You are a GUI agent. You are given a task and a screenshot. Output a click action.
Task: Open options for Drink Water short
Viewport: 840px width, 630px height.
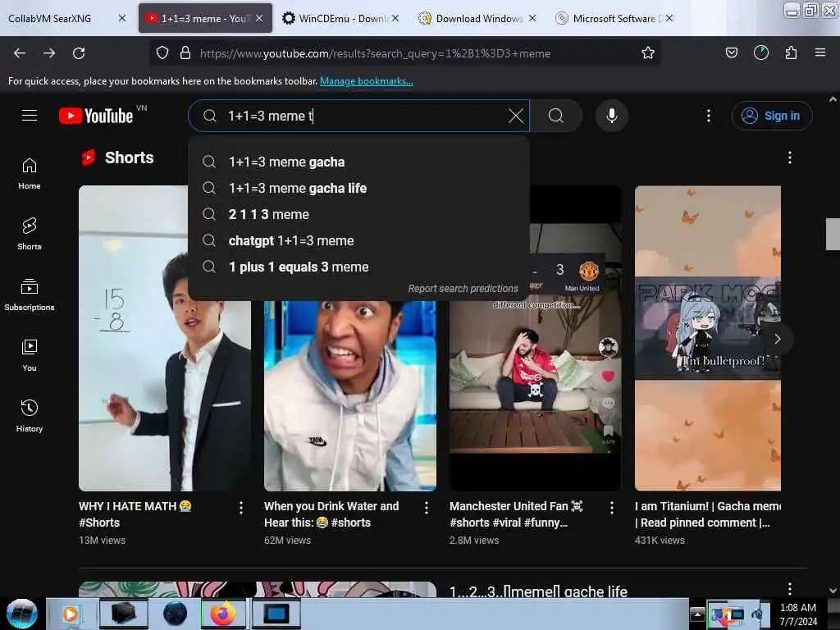pyautogui.click(x=427, y=508)
